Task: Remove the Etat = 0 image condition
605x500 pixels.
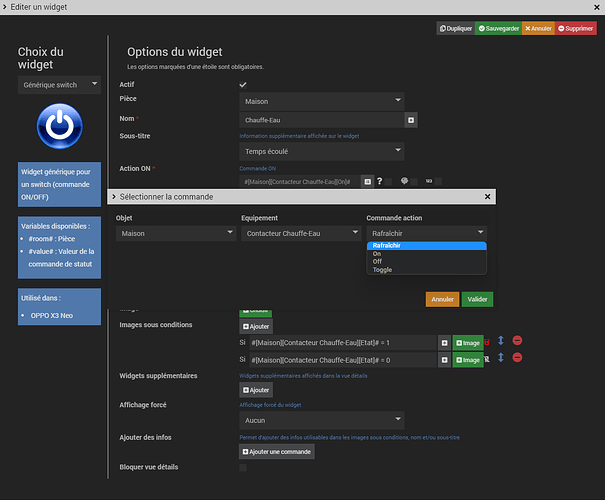Action: pyautogui.click(x=517, y=359)
